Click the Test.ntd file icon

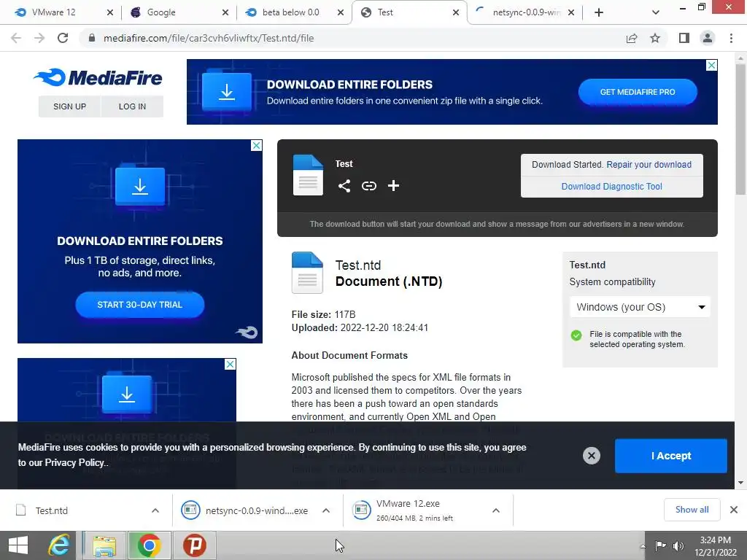307,273
